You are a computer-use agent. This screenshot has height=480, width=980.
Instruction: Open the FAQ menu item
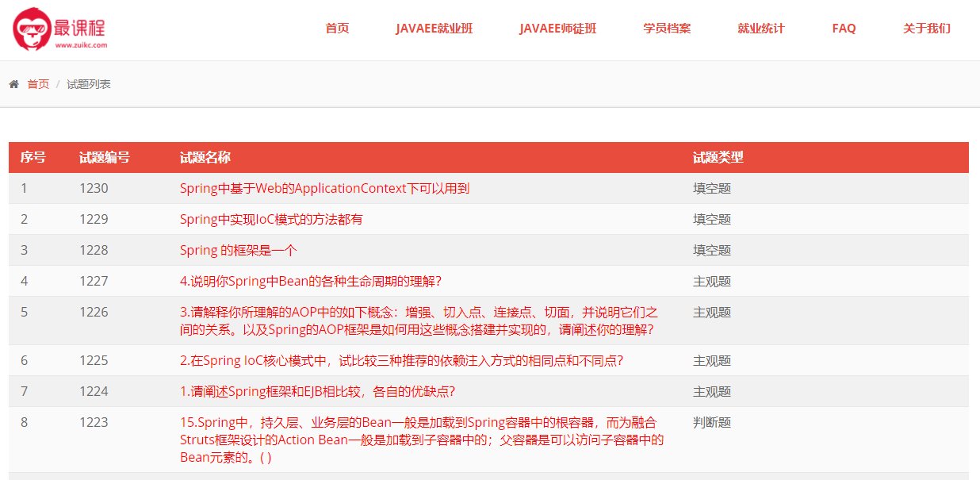point(844,29)
